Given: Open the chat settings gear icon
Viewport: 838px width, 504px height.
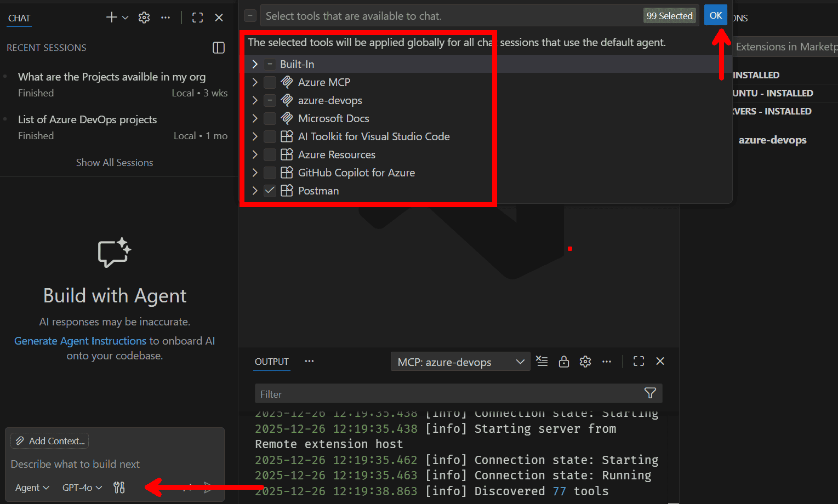Looking at the screenshot, I should [x=144, y=17].
